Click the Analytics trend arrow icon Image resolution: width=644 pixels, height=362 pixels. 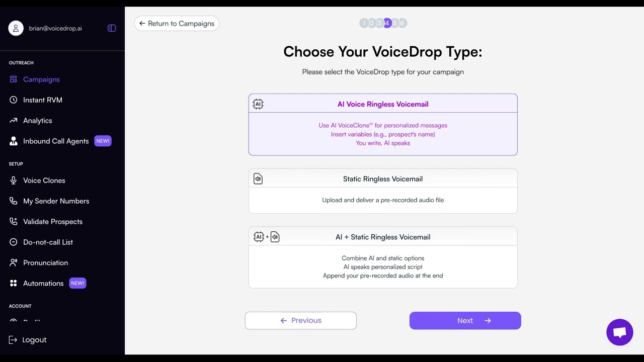14,121
